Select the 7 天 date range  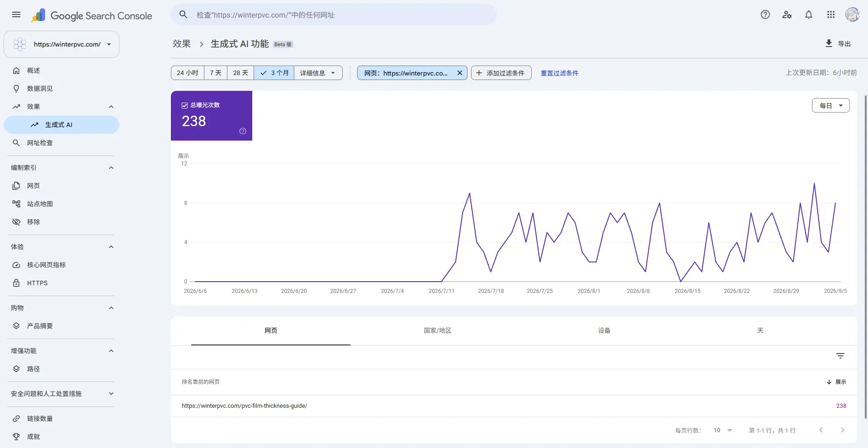tap(216, 73)
